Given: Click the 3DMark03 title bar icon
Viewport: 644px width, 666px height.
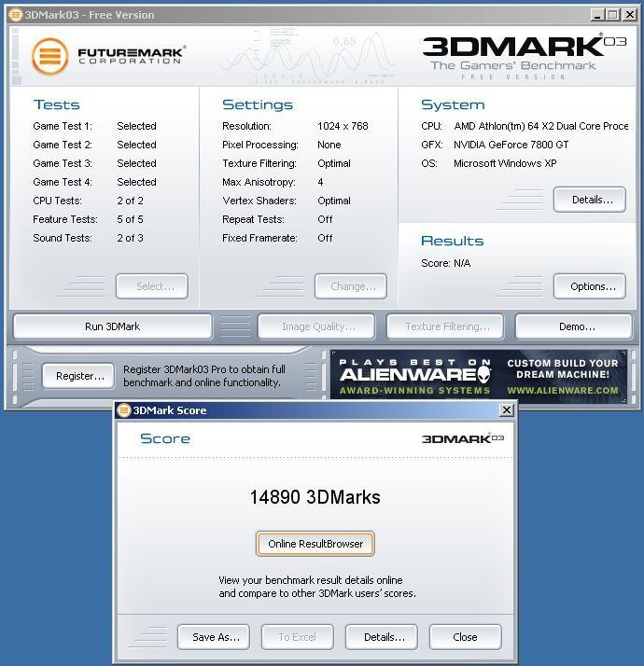Looking at the screenshot, I should [x=15, y=15].
